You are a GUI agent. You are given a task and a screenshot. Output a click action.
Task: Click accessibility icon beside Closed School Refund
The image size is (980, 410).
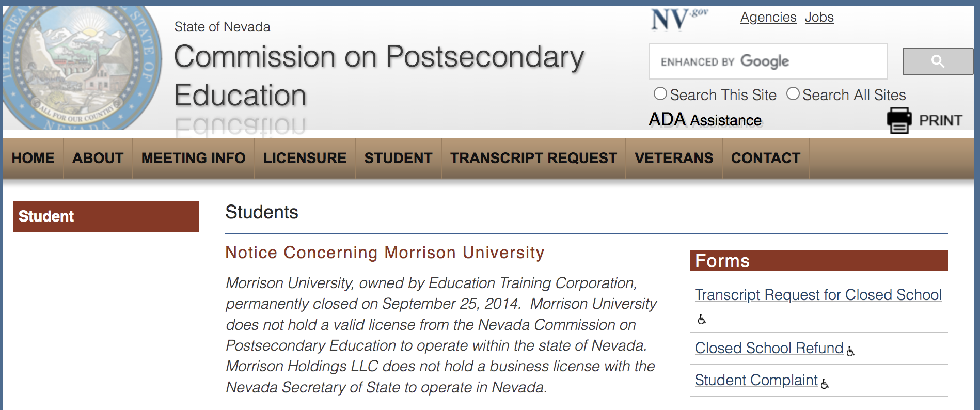(x=850, y=351)
